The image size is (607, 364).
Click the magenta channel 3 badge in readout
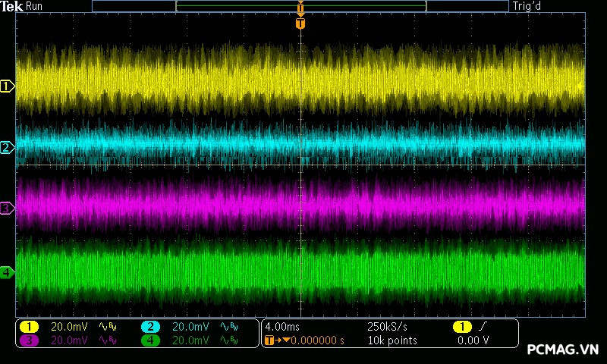(x=29, y=340)
